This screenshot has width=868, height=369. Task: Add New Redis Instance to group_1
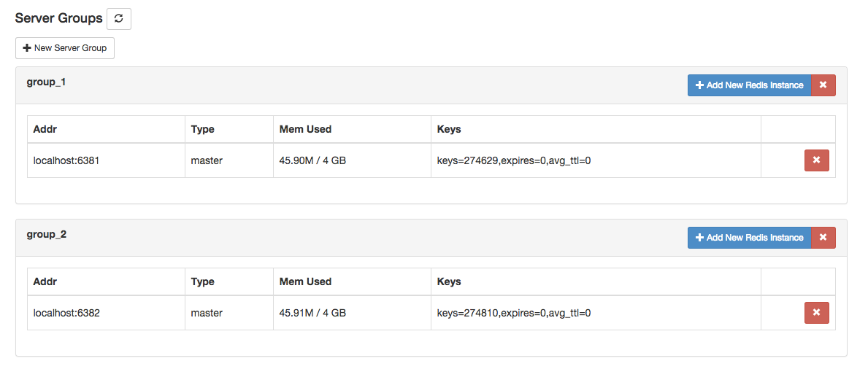(750, 85)
